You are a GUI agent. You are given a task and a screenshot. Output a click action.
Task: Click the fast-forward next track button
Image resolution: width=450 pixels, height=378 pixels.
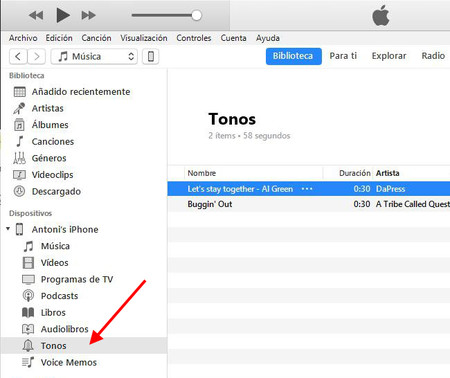pos(88,15)
